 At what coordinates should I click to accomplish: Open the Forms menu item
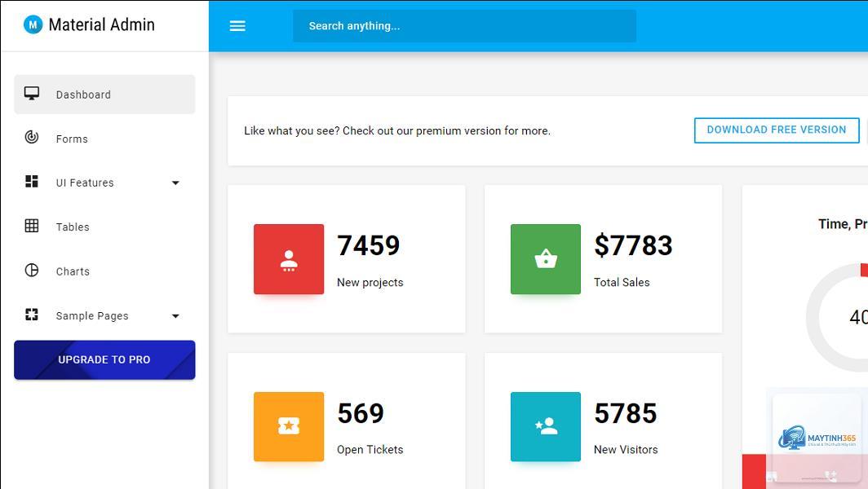click(x=104, y=139)
